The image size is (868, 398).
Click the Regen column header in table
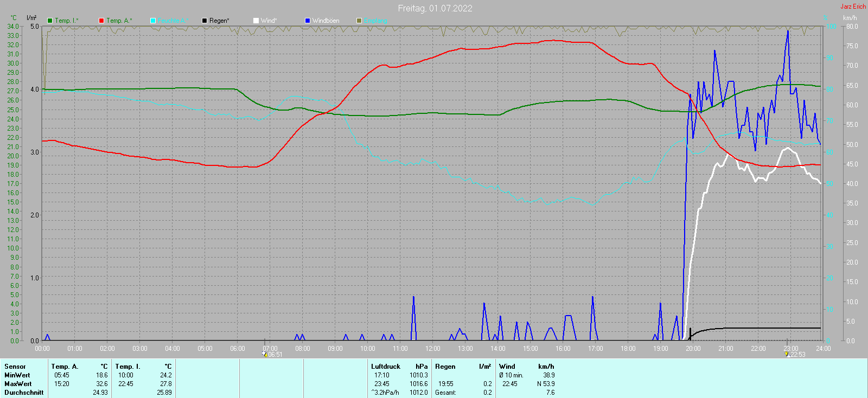(x=445, y=367)
